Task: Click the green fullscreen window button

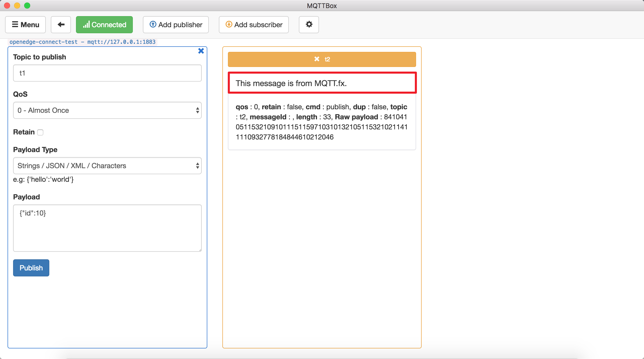Action: 27,6
